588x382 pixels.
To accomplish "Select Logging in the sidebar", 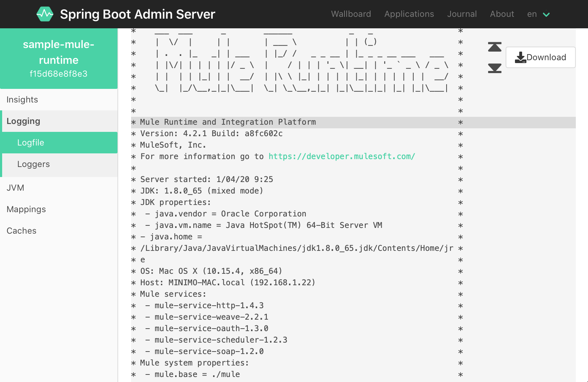I will tap(23, 121).
